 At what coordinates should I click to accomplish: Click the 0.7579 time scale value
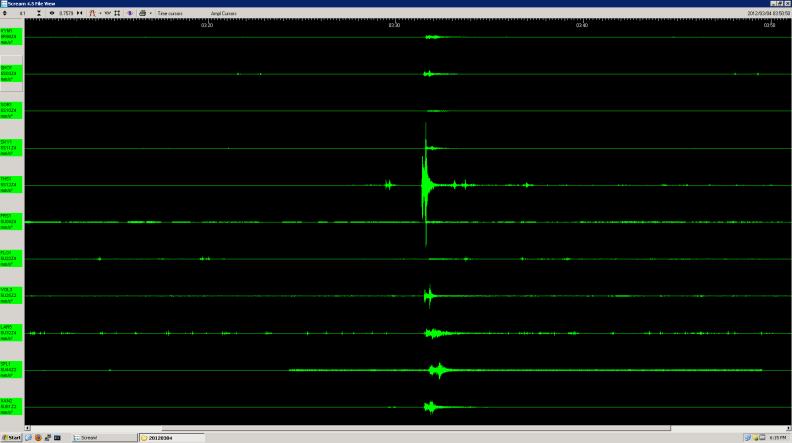click(66, 13)
